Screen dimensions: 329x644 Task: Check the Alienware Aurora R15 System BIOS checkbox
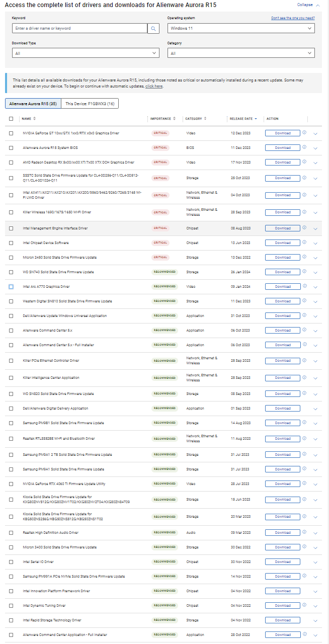point(11,148)
